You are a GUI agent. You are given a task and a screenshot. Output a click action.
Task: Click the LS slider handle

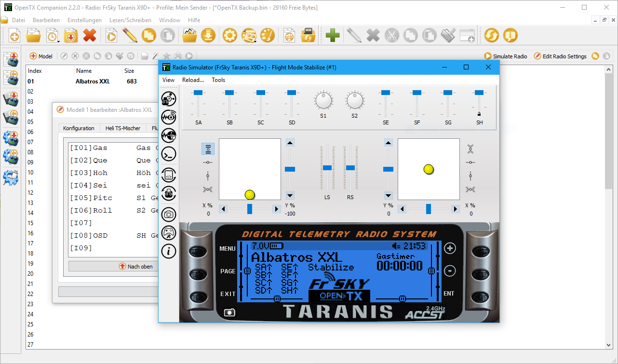pos(327,168)
